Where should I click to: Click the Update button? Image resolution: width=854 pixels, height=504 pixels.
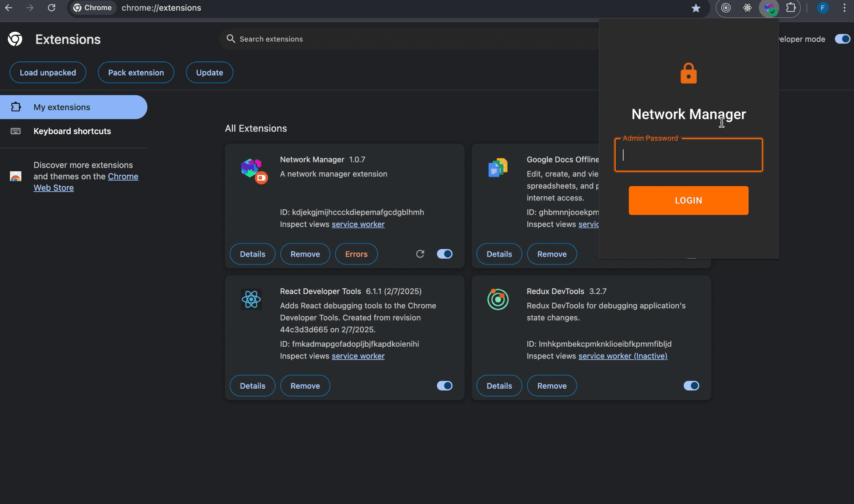209,73
